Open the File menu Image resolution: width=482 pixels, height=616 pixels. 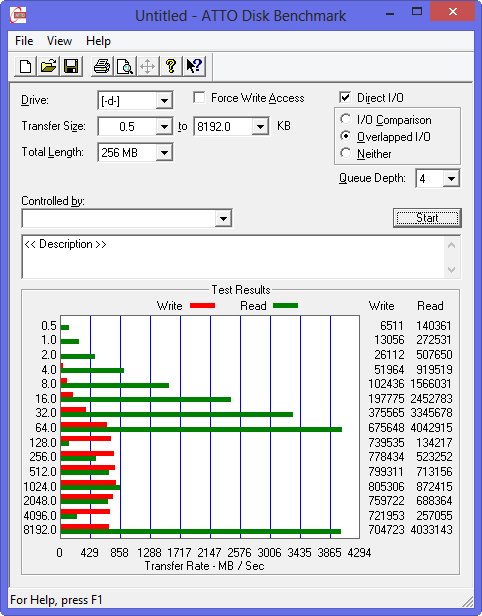(24, 41)
